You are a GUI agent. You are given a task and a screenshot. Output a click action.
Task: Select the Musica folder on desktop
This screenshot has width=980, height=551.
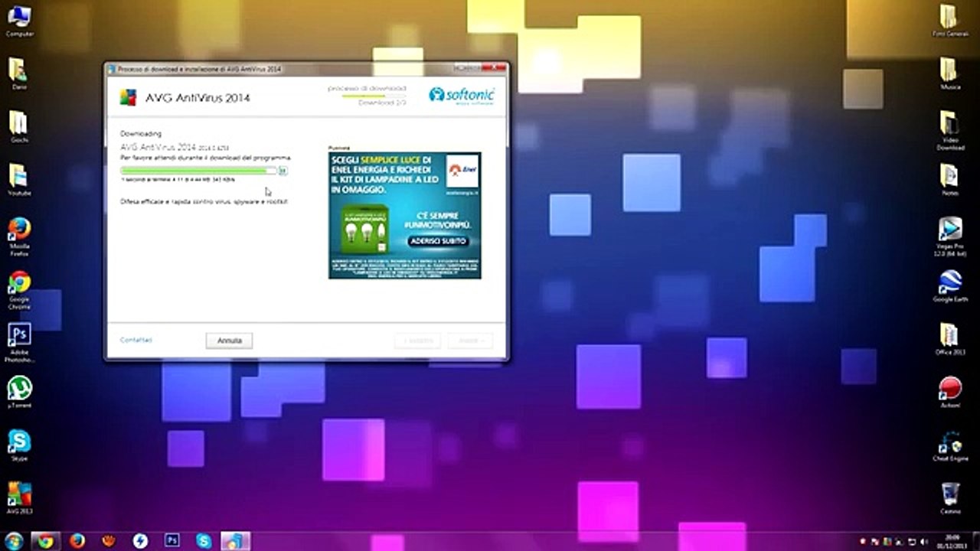(x=949, y=74)
